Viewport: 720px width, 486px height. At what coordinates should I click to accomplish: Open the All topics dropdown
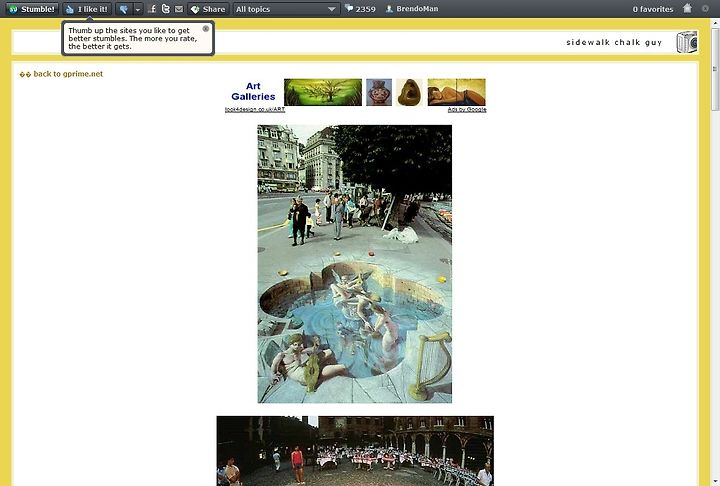286,9
